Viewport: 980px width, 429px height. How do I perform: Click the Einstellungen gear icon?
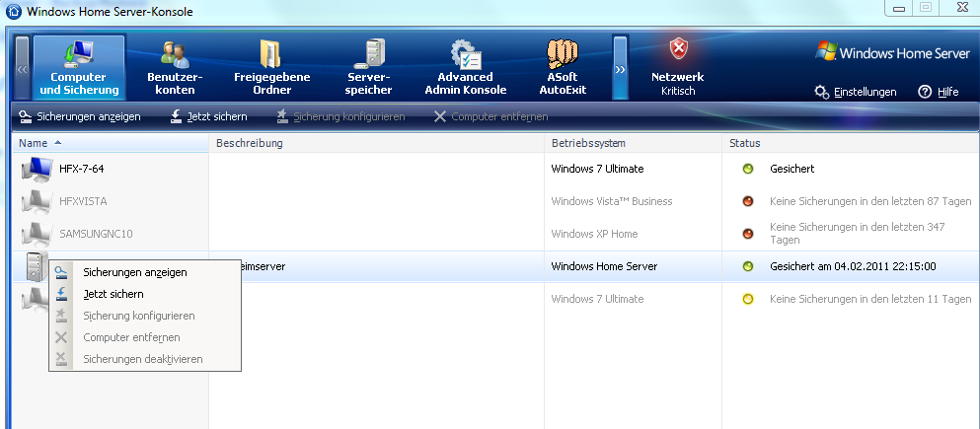[822, 93]
